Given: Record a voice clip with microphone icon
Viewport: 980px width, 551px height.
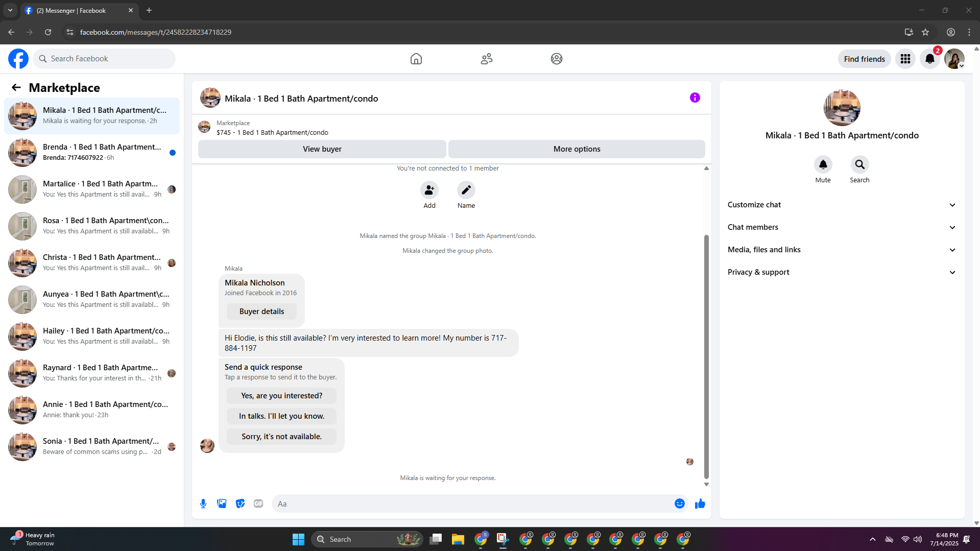Looking at the screenshot, I should coord(203,504).
